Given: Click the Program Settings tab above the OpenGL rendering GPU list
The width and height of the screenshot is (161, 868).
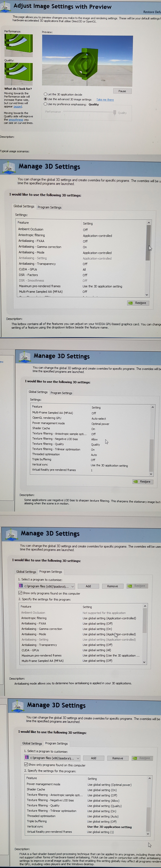Looking at the screenshot, I should click(61, 393).
